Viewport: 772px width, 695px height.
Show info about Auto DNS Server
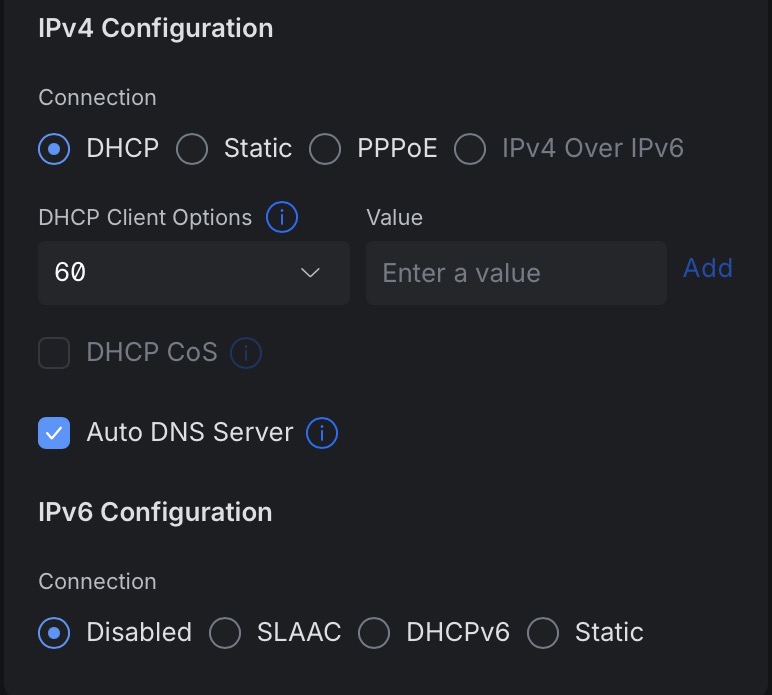pos(322,433)
